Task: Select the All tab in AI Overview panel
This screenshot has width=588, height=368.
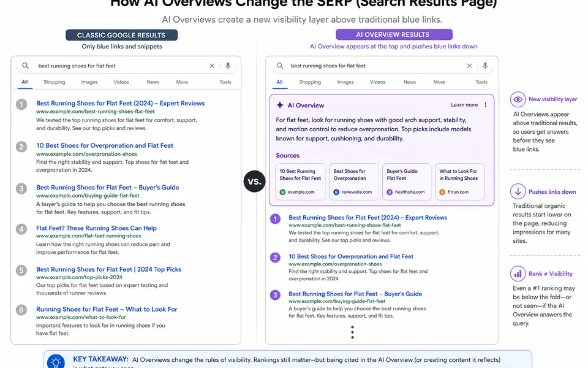Action: pos(280,82)
